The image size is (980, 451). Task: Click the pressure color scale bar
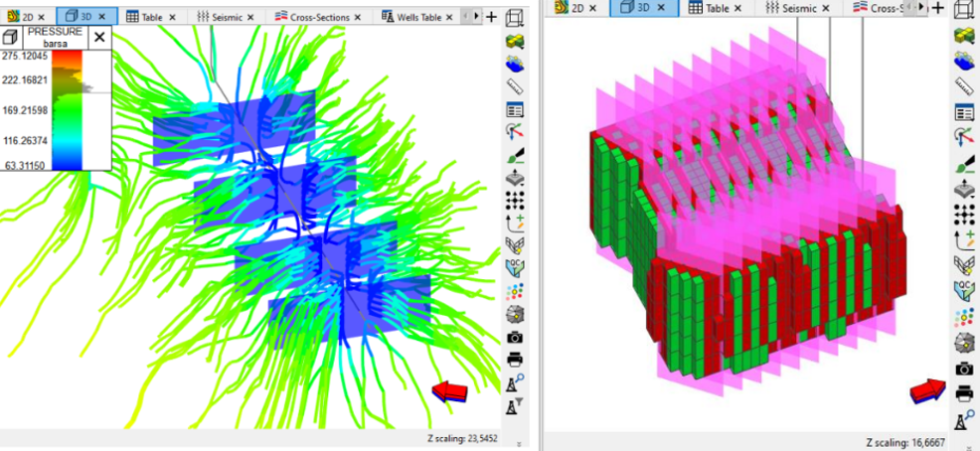pyautogui.click(x=67, y=110)
